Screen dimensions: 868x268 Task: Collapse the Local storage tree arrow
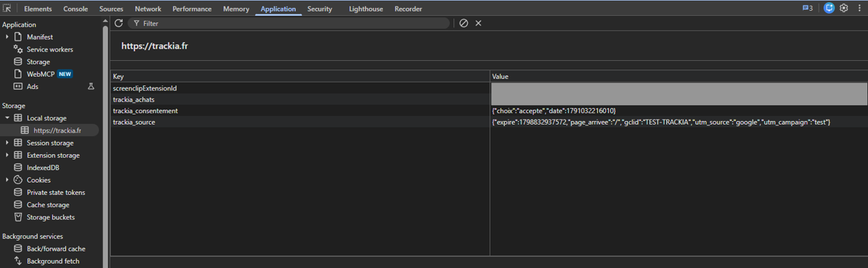(x=7, y=118)
